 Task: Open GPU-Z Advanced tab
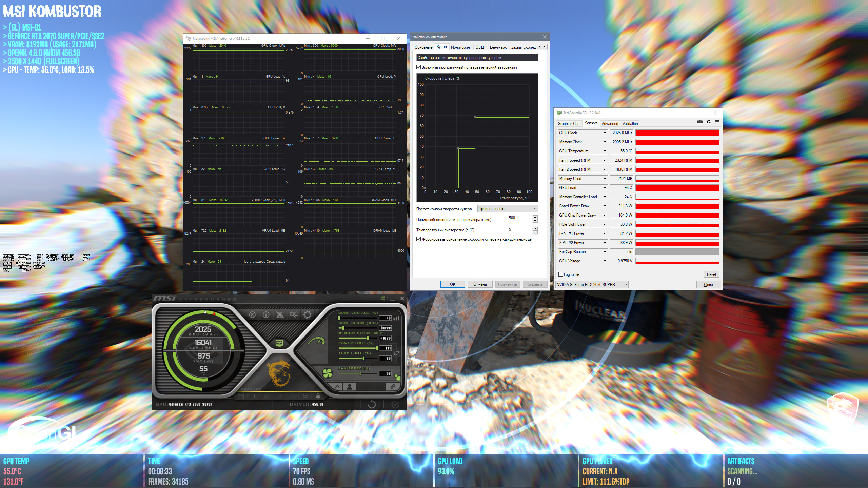610,124
